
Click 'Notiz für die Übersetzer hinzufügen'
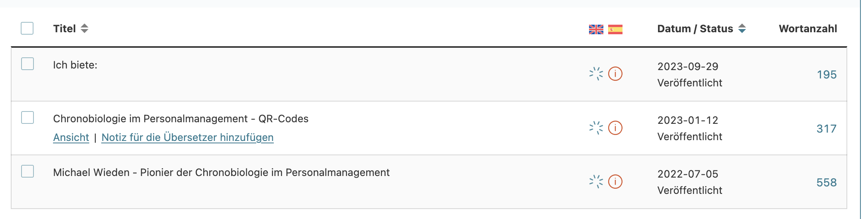187,137
